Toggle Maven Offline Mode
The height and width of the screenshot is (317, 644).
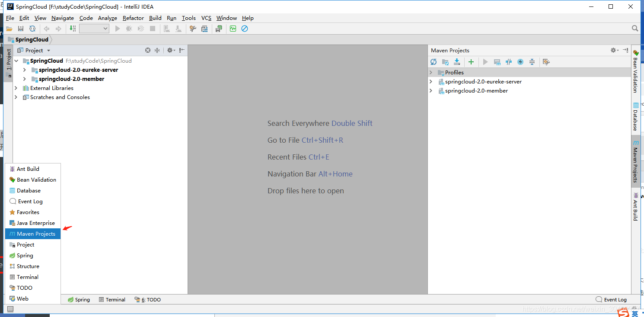point(509,62)
